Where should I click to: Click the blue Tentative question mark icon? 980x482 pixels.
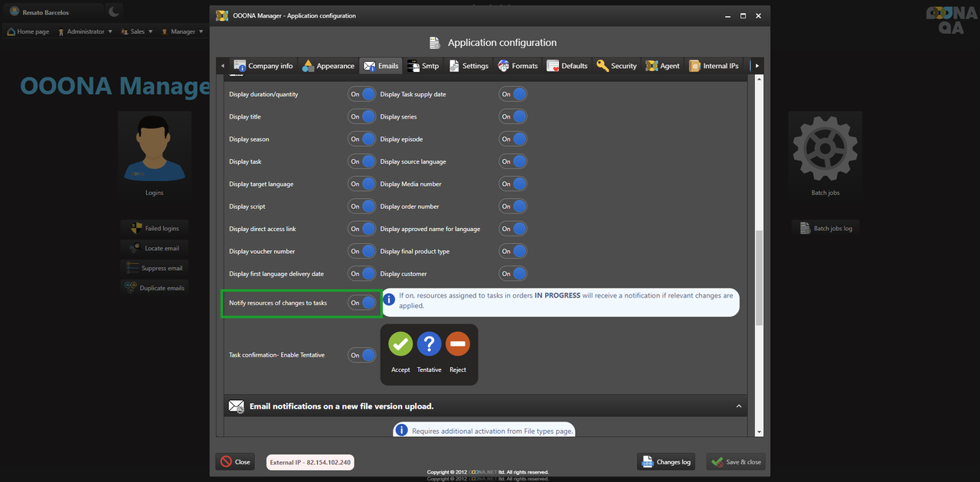429,344
